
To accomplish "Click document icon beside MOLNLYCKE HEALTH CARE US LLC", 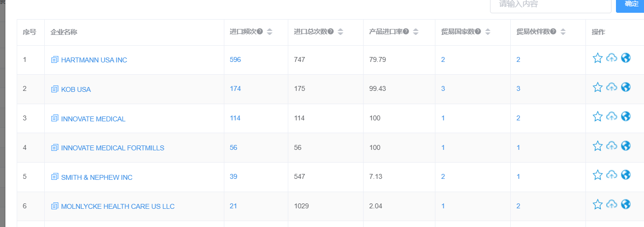I will click(x=55, y=206).
